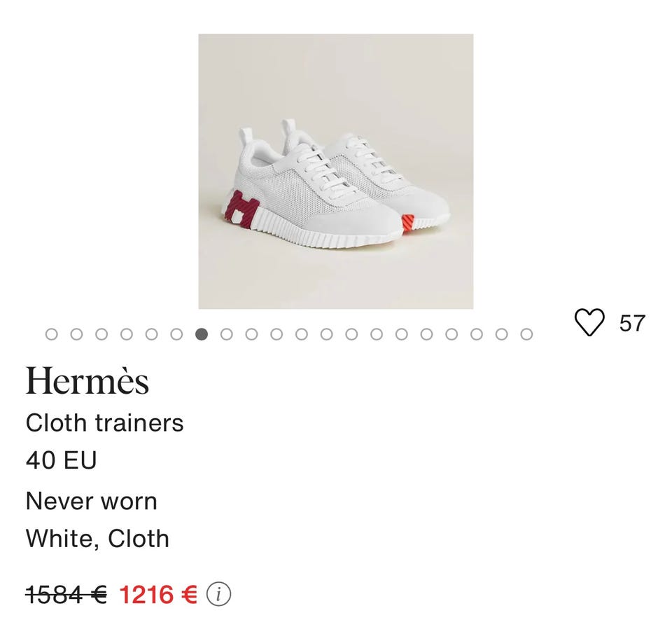
Task: Select the tenth carousel dot
Action: [276, 334]
